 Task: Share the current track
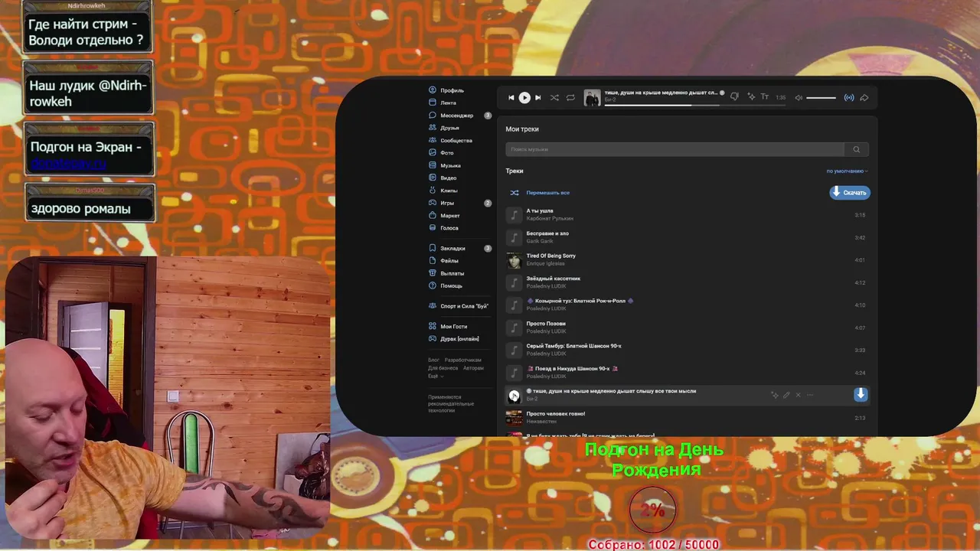pos(864,98)
